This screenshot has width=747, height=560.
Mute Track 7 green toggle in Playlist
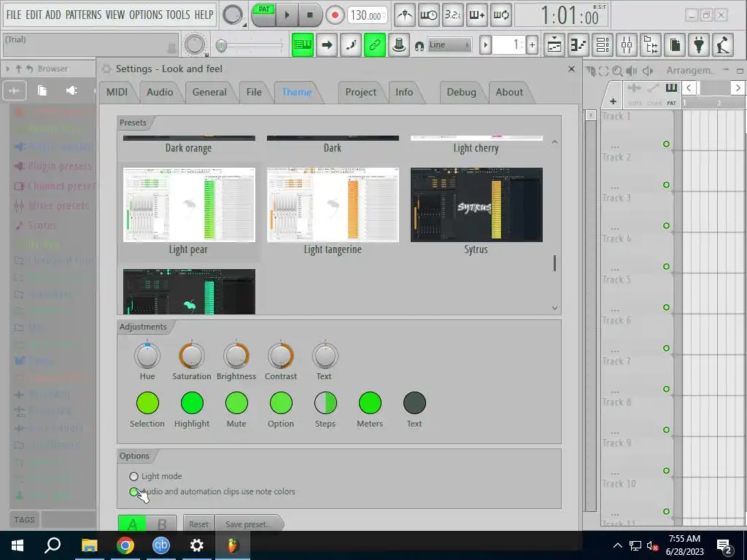point(666,389)
